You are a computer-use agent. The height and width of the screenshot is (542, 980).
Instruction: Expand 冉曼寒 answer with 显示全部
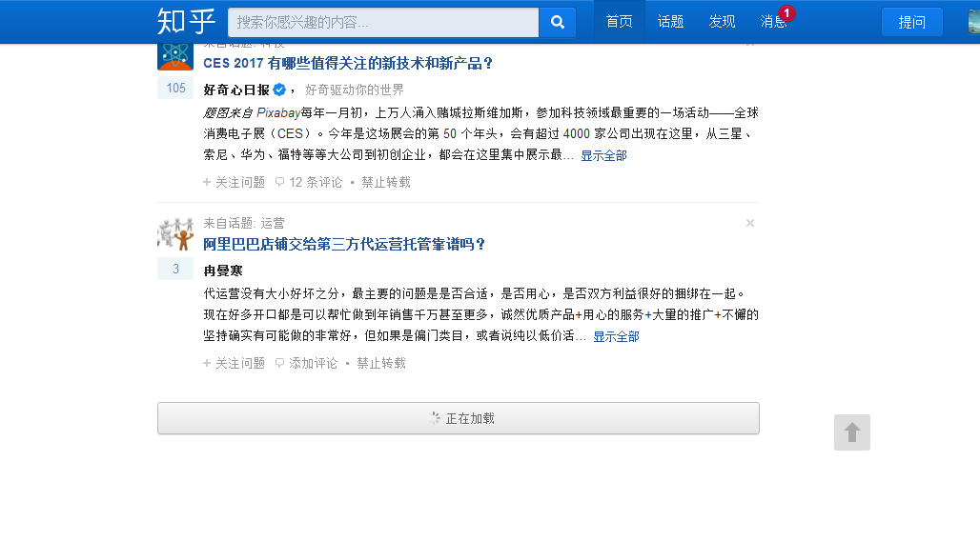[616, 336]
